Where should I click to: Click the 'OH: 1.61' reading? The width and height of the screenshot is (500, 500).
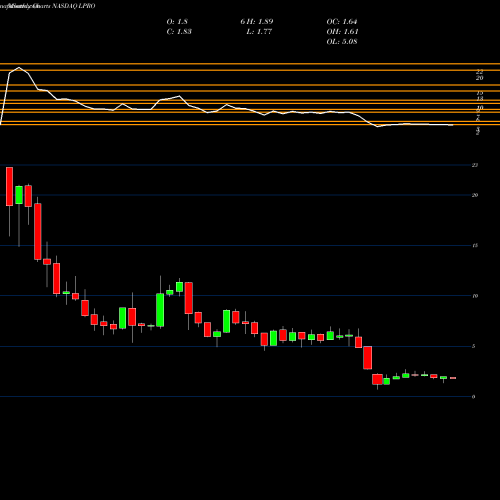click(x=342, y=32)
